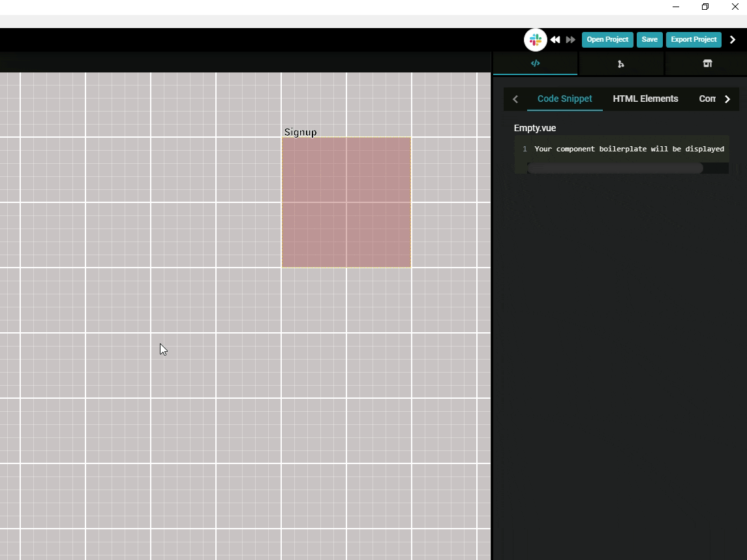The image size is (747, 560).
Task: Expand the hidden toolbar options with right chevron
Action: pos(732,39)
